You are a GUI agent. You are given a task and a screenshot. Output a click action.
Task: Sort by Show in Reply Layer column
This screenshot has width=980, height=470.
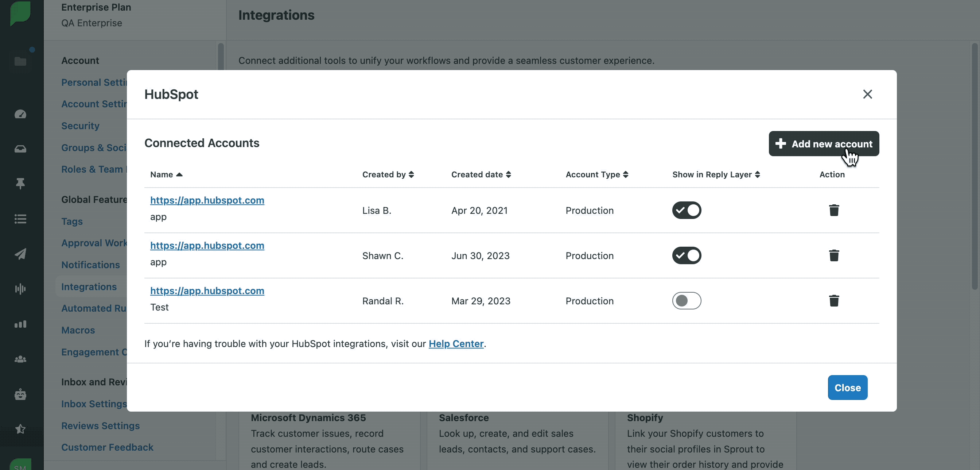tap(716, 174)
